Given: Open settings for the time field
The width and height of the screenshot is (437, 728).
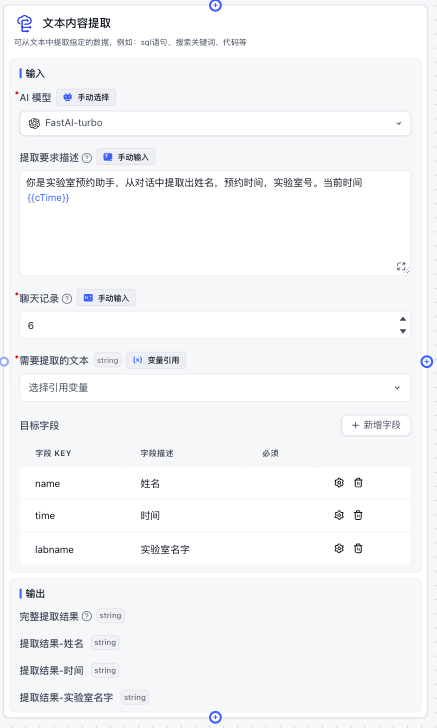Looking at the screenshot, I should tap(339, 515).
